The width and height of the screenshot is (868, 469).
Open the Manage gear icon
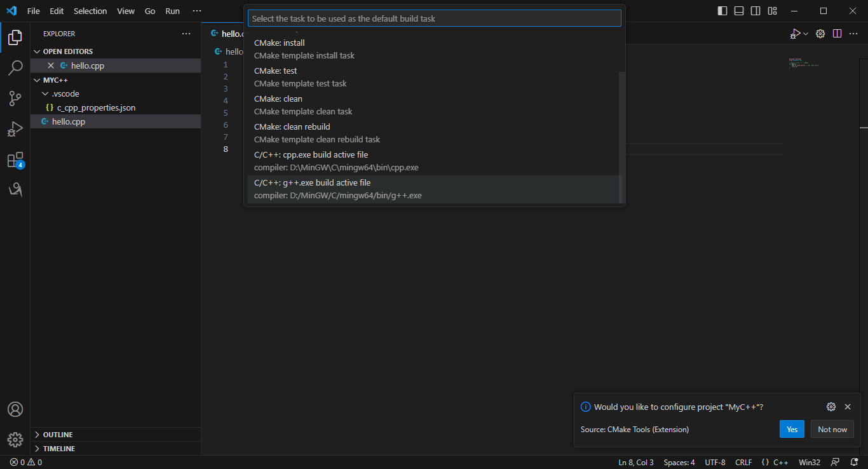(15, 439)
